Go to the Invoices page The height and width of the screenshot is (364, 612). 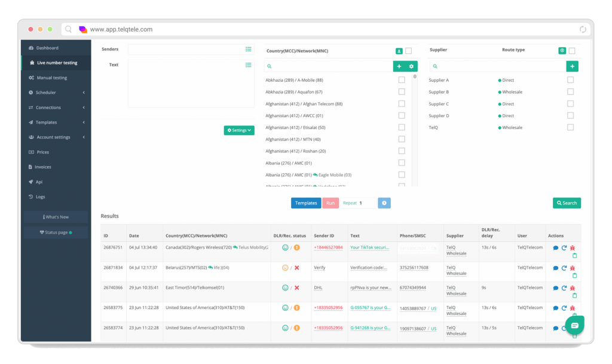[x=43, y=167]
